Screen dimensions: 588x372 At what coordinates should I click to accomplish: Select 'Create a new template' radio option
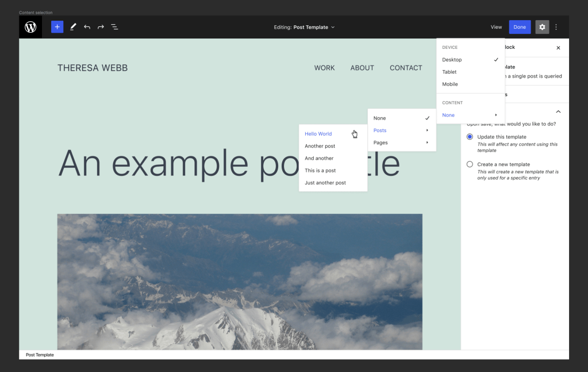[x=470, y=164]
